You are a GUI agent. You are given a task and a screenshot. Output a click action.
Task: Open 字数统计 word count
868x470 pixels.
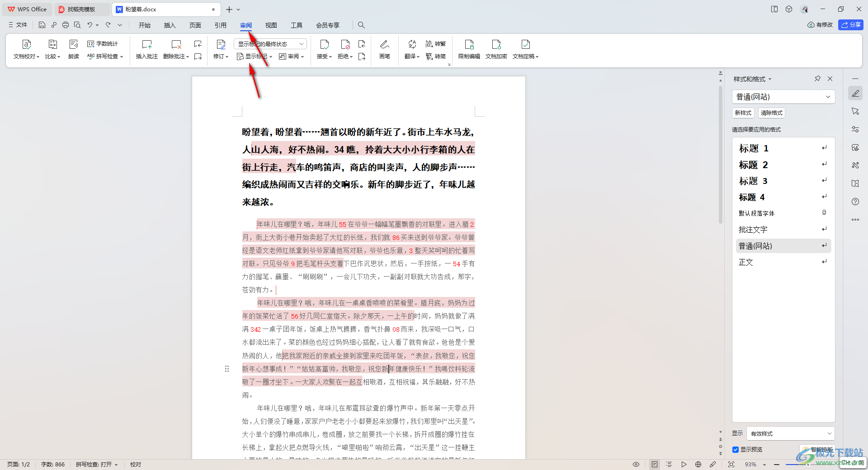pos(103,44)
